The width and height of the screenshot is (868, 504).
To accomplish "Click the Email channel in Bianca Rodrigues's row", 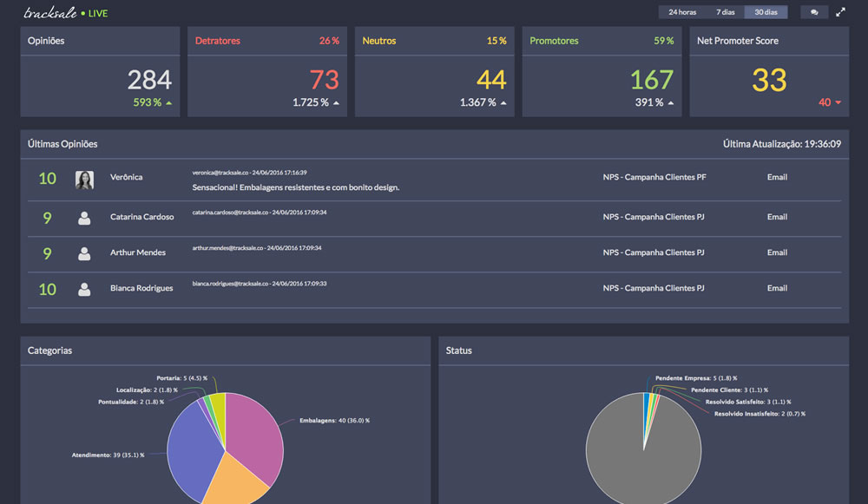I will 777,288.
